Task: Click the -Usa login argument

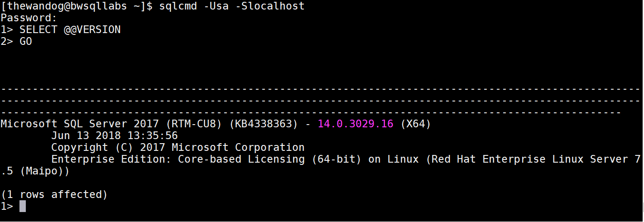Action: [x=216, y=6]
